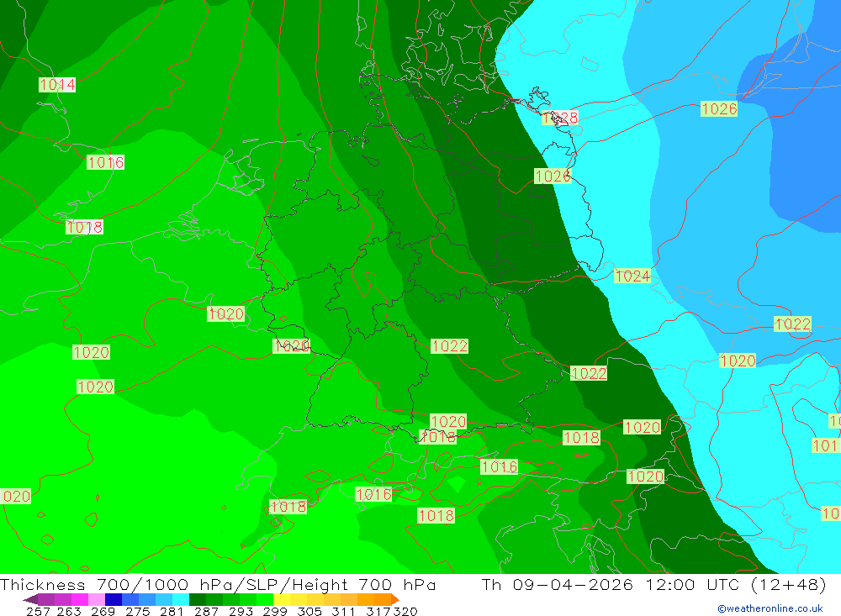
Task: Click legend value 269
Action: (x=103, y=612)
